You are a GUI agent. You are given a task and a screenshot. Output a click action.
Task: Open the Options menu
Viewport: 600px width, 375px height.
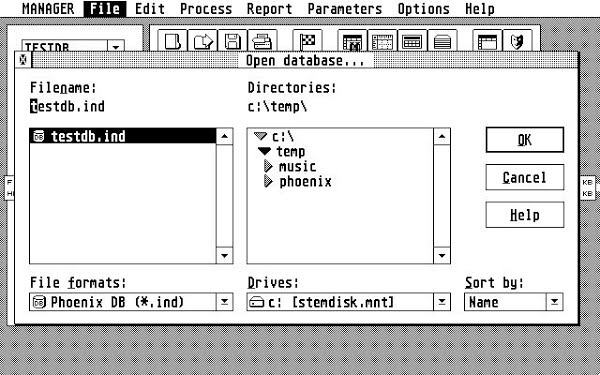424,9
